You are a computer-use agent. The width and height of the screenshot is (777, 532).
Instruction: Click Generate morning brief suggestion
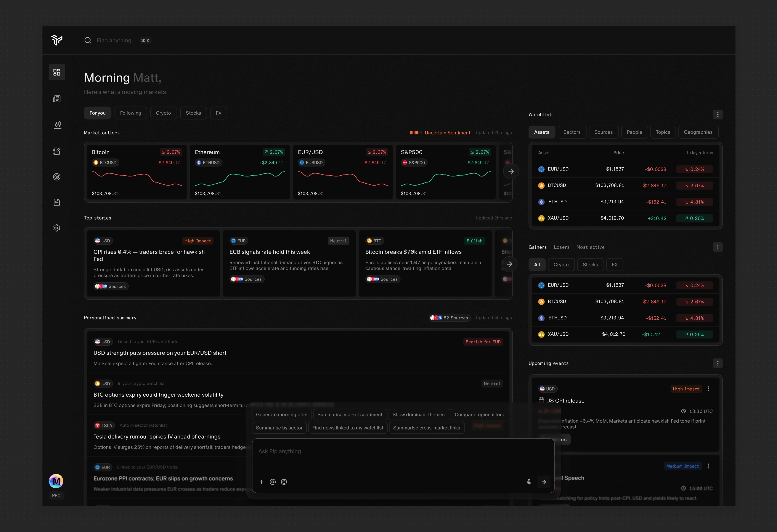282,414
